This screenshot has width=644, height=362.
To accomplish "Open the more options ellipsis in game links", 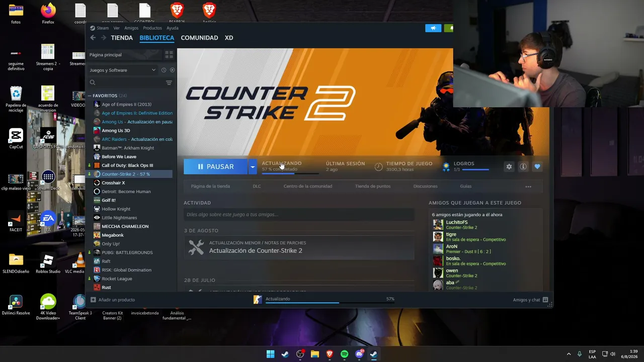I will (x=528, y=187).
